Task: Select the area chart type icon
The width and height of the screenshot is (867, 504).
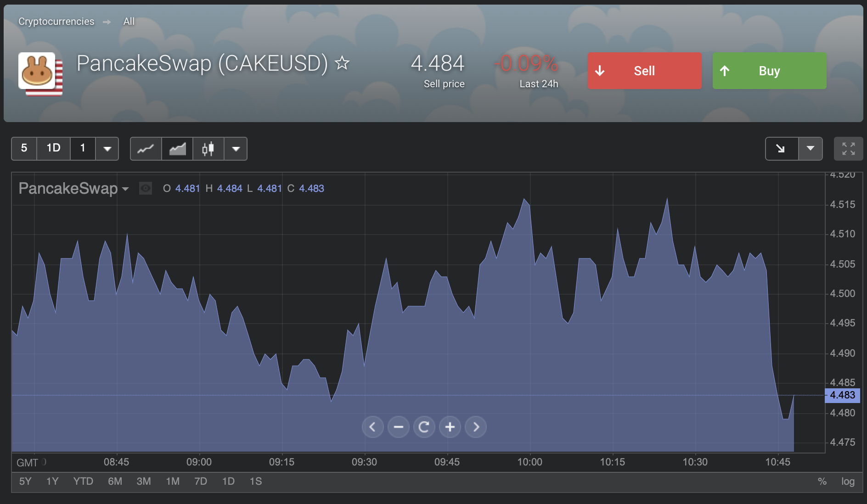Action: pos(177,149)
